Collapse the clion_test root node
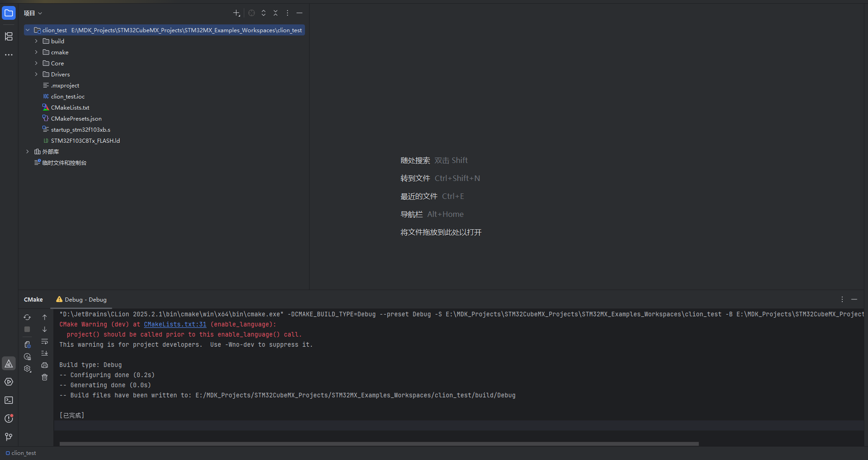 pyautogui.click(x=28, y=30)
